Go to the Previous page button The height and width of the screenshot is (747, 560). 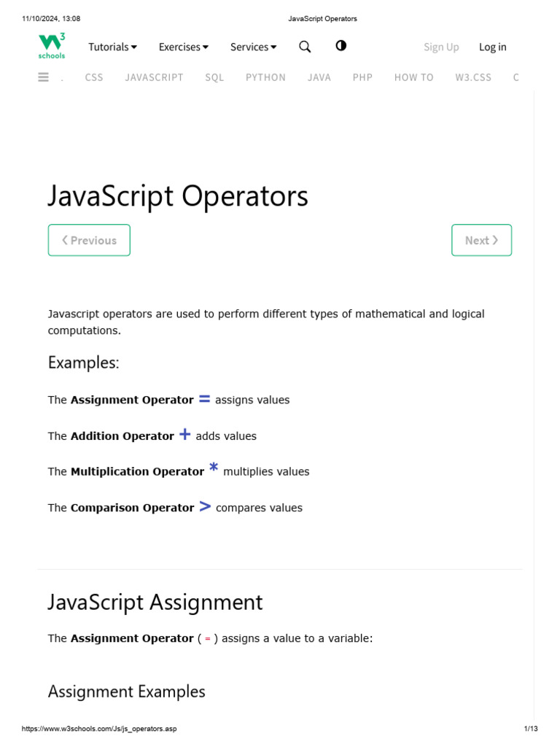tap(89, 240)
